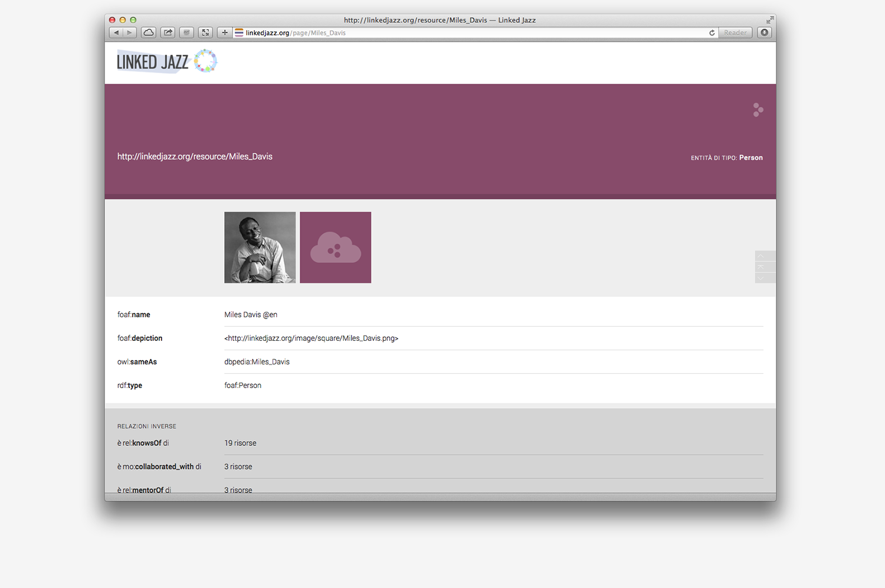885x588 pixels.
Task: Click the Linked Jazz logo
Action: [166, 61]
